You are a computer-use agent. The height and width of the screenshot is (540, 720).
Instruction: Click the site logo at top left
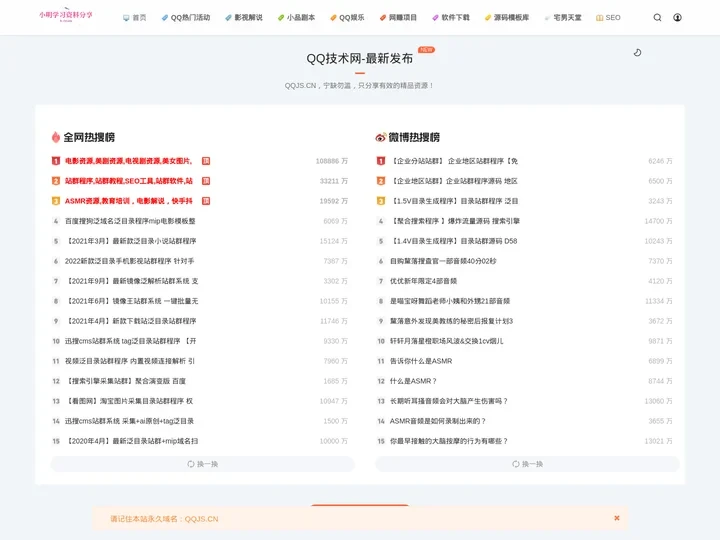(66, 15)
